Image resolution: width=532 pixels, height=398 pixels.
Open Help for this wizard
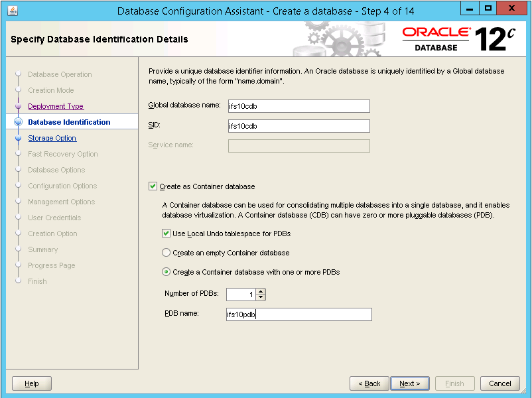click(x=32, y=383)
